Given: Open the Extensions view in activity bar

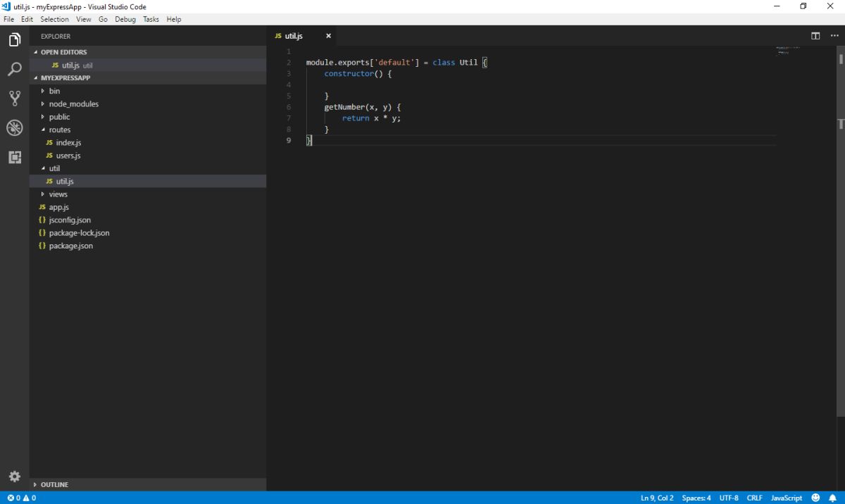Looking at the screenshot, I should 15,157.
